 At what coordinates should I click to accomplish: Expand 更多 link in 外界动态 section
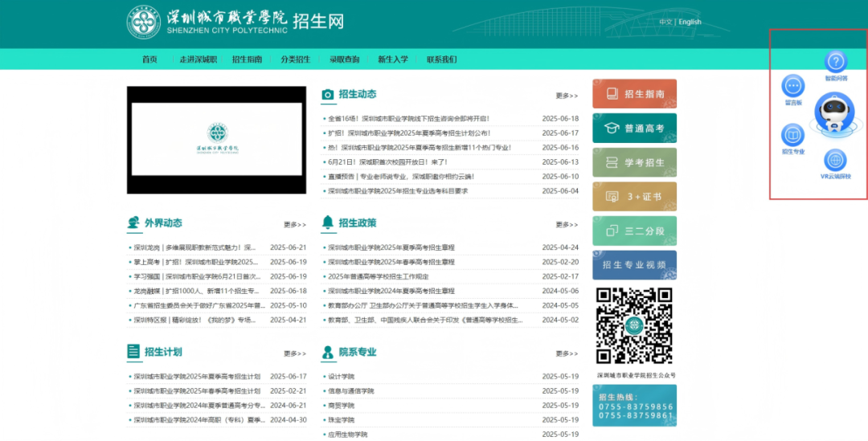tap(294, 225)
